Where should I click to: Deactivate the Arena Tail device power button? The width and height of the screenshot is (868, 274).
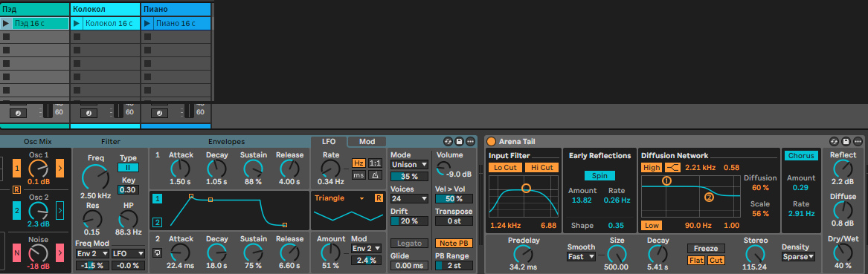(490, 142)
